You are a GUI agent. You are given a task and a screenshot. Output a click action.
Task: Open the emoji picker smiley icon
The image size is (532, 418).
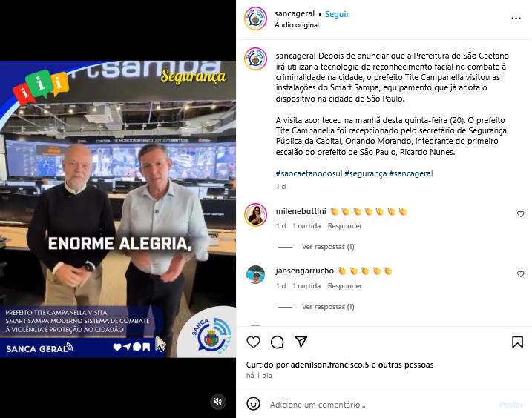pyautogui.click(x=254, y=404)
